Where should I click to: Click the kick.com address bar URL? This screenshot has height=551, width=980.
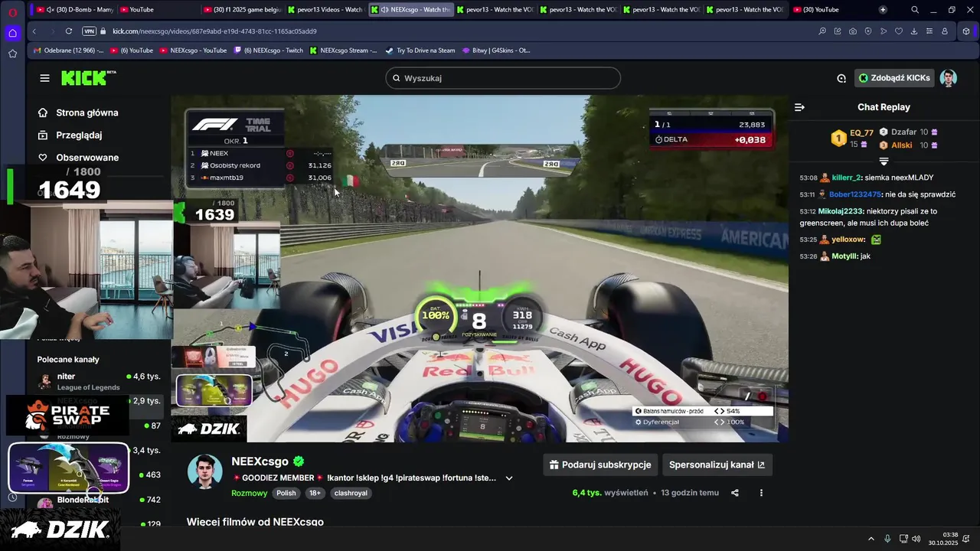(214, 31)
